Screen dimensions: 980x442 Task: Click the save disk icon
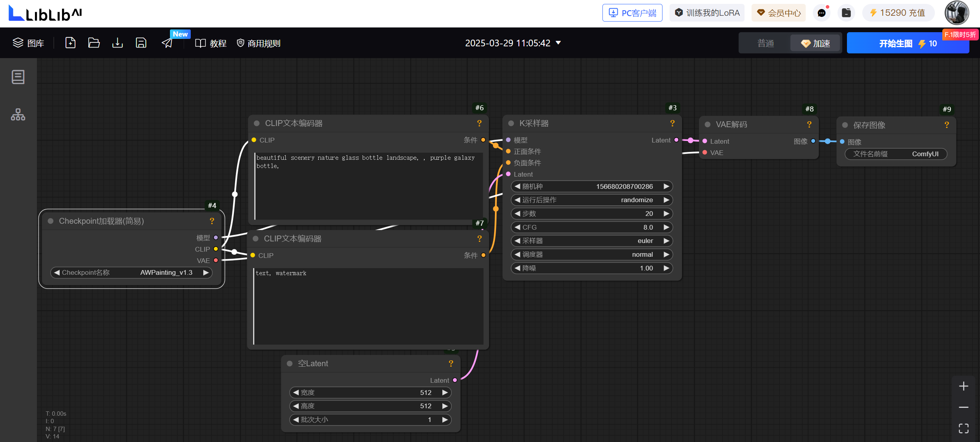tap(141, 43)
